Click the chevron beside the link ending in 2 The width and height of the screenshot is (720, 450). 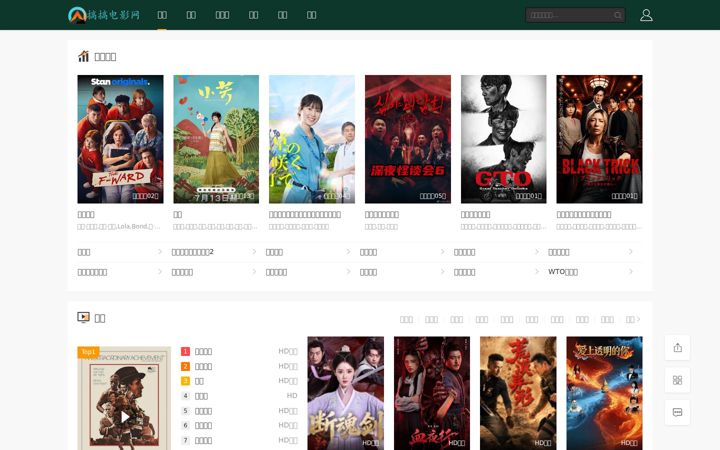pyautogui.click(x=254, y=252)
